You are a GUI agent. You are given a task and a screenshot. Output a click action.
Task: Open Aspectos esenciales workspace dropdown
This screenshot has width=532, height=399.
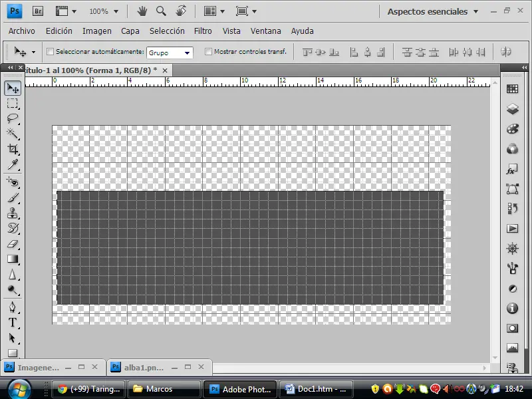pos(433,11)
